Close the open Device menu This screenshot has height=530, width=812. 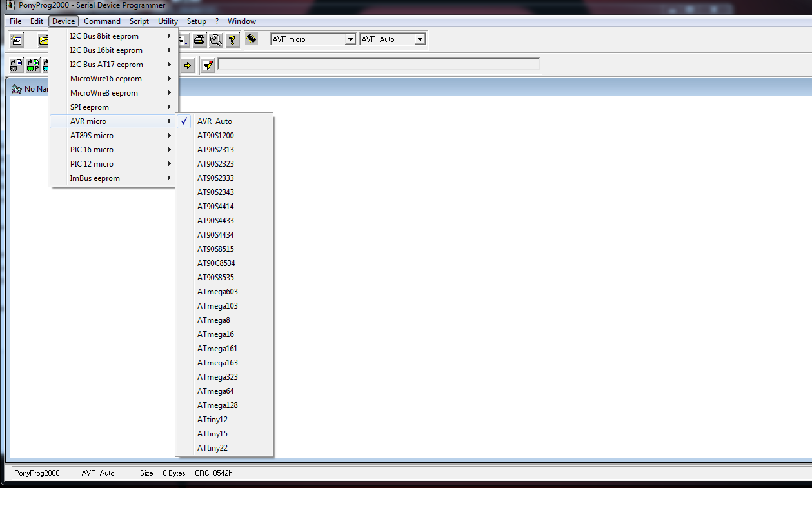pyautogui.click(x=64, y=21)
